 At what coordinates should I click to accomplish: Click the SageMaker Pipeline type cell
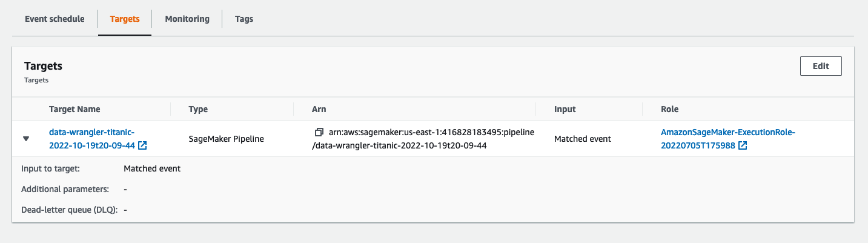point(226,139)
